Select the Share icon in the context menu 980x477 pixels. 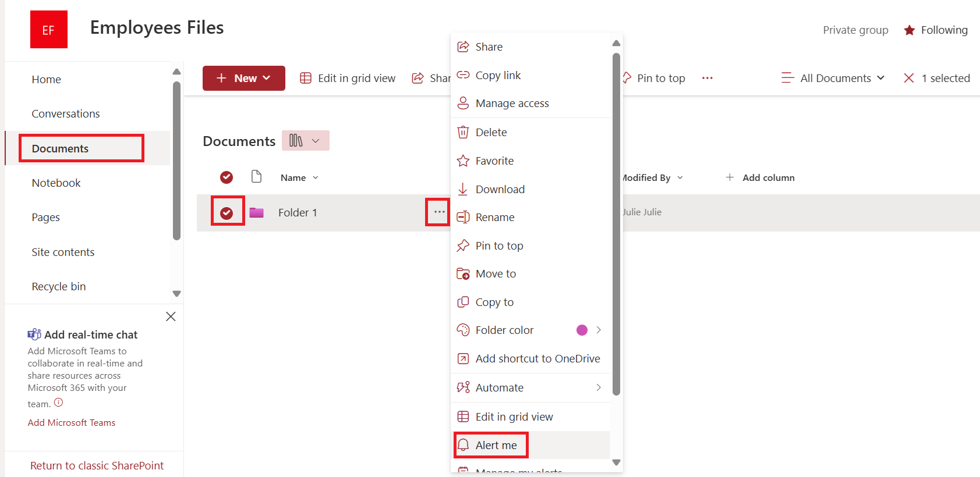click(463, 47)
